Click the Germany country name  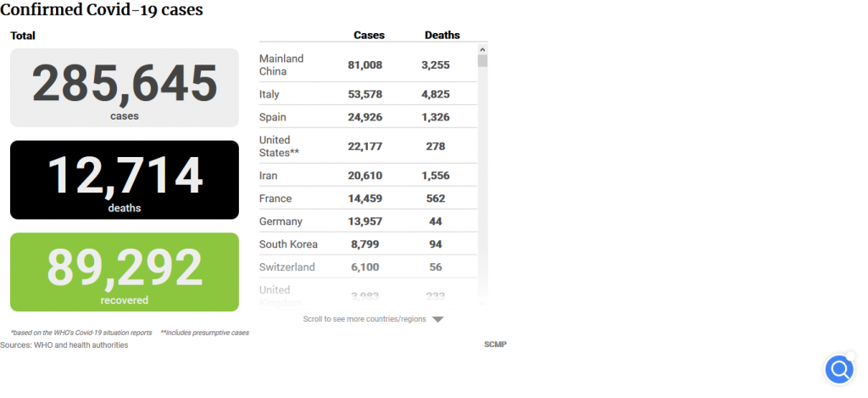pos(281,221)
